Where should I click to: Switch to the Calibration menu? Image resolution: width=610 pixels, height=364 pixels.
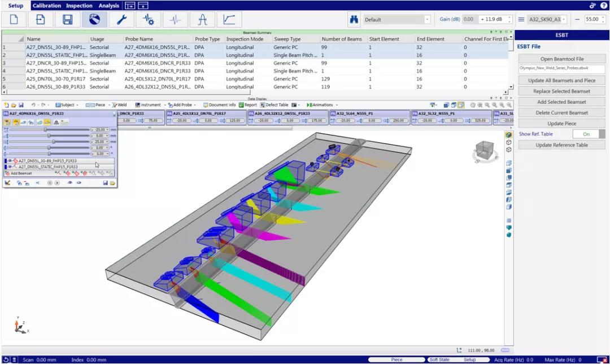[x=47, y=6]
